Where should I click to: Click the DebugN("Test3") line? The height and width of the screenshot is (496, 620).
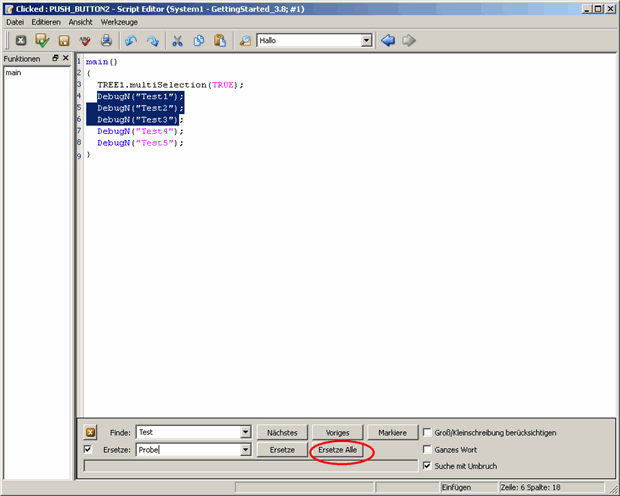click(140, 119)
